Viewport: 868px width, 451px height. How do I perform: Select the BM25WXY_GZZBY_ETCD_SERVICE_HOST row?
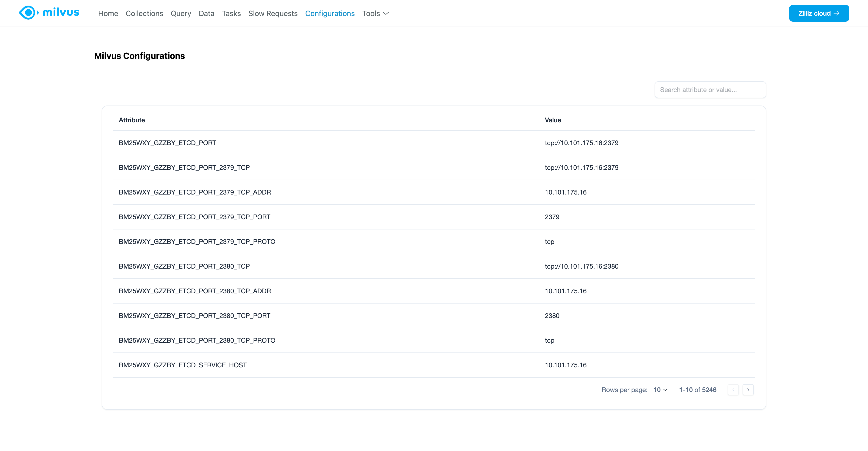[183, 365]
